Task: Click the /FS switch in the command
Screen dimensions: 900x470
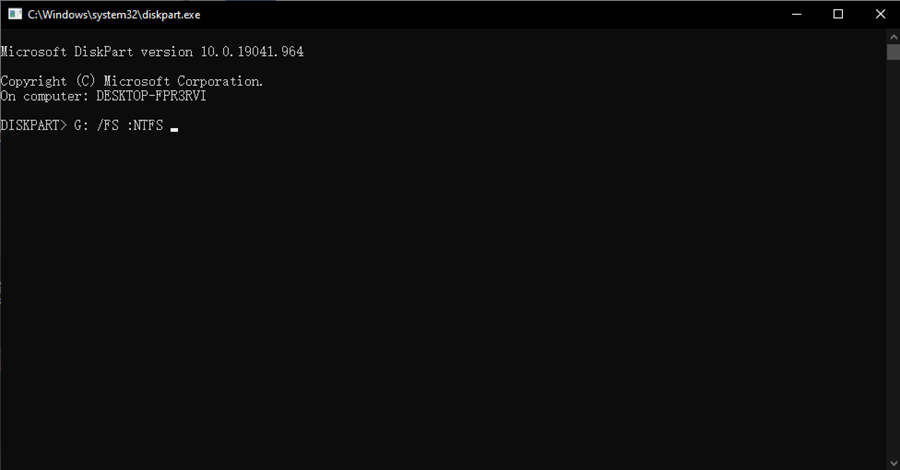Action: 108,125
